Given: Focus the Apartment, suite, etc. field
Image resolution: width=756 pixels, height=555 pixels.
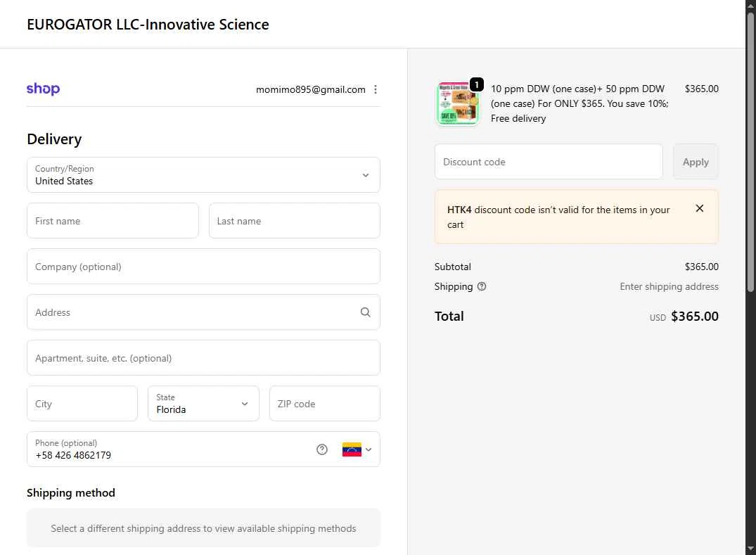Looking at the screenshot, I should point(203,358).
